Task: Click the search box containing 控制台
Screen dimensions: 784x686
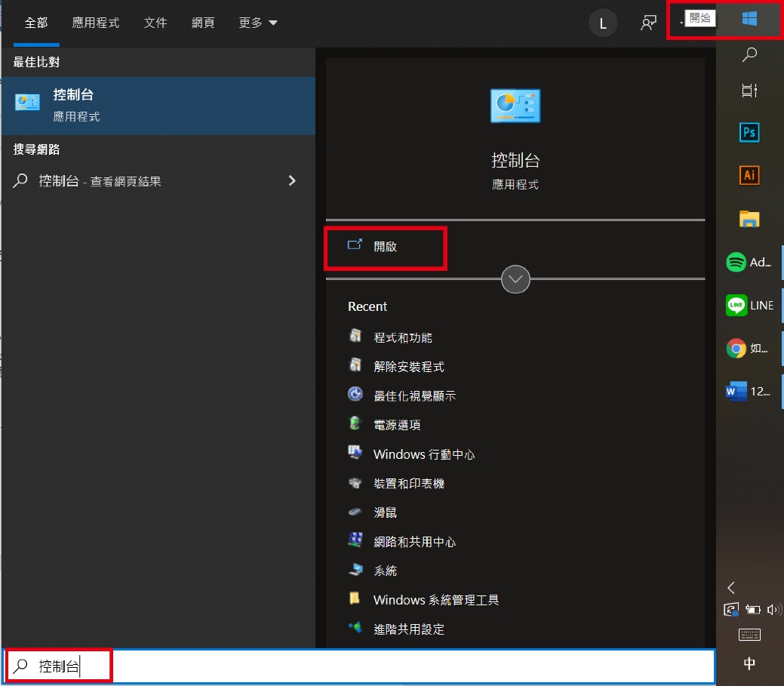Action: (x=360, y=666)
